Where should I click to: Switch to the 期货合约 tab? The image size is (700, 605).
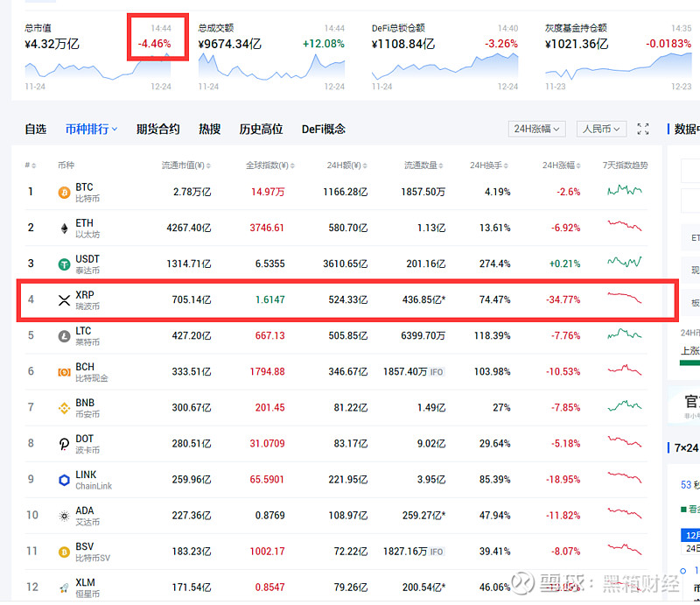click(158, 129)
